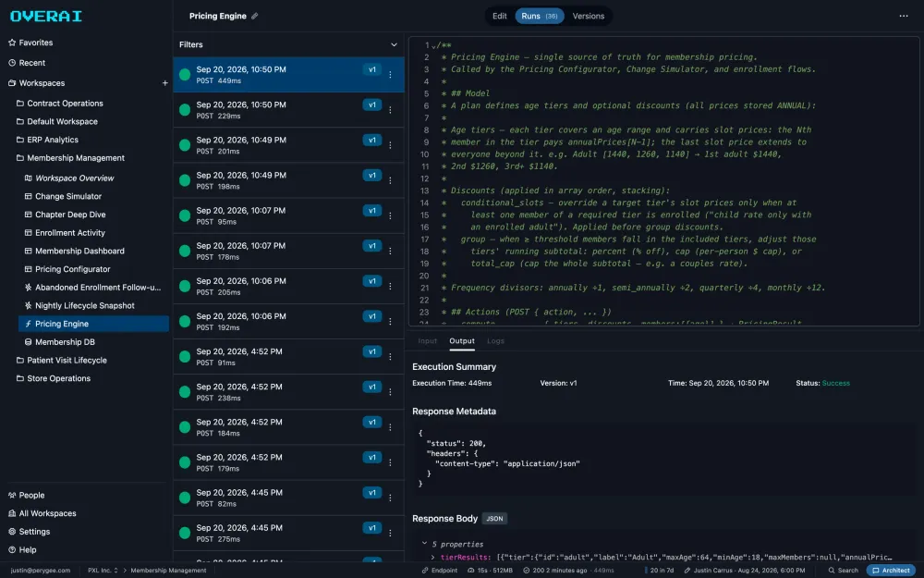The width and height of the screenshot is (924, 578).
Task: Open the PXL Inc. organization switcher
Action: point(103,571)
